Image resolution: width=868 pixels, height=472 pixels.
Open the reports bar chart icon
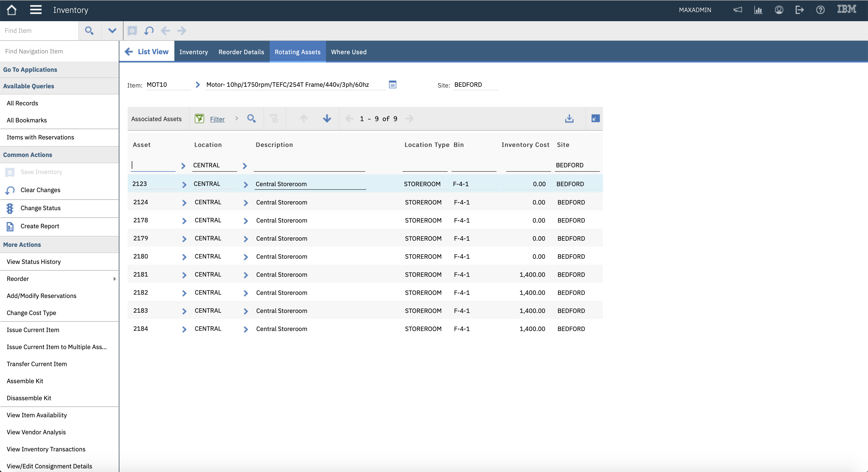758,10
